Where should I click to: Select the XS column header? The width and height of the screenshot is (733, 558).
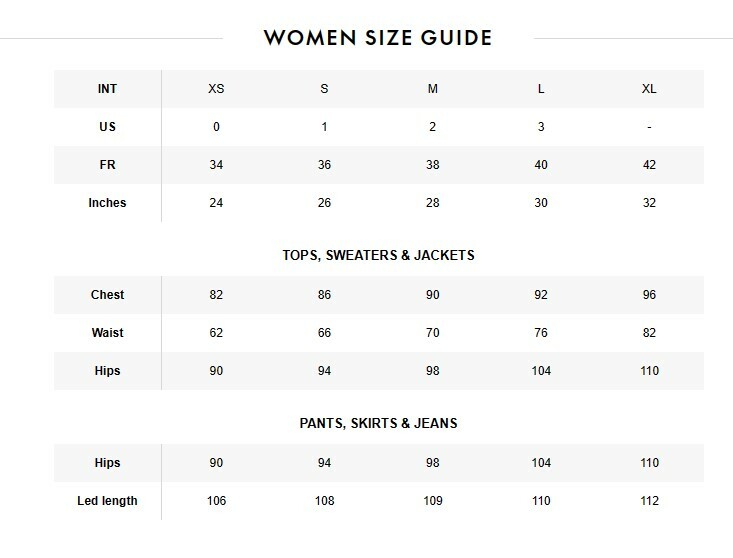(x=216, y=89)
